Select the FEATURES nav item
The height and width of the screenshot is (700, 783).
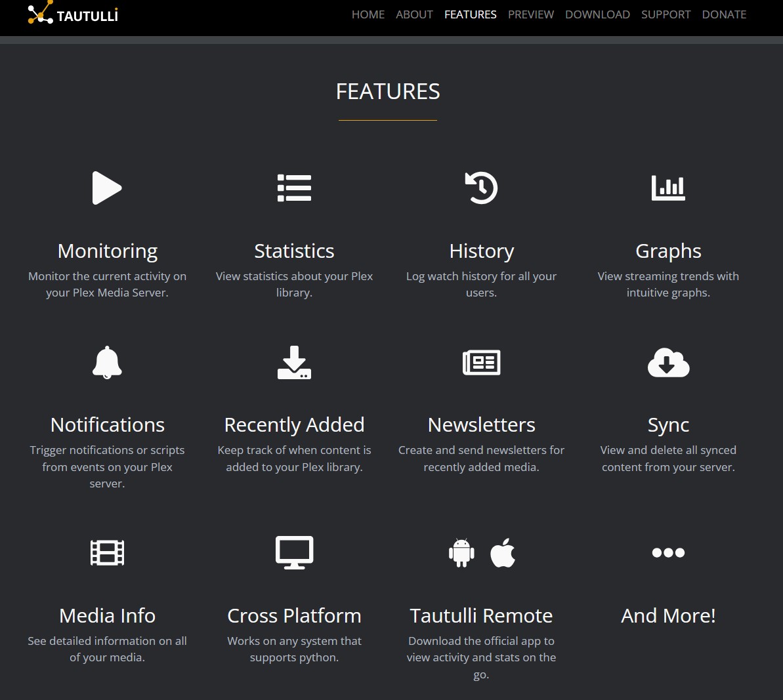click(471, 14)
